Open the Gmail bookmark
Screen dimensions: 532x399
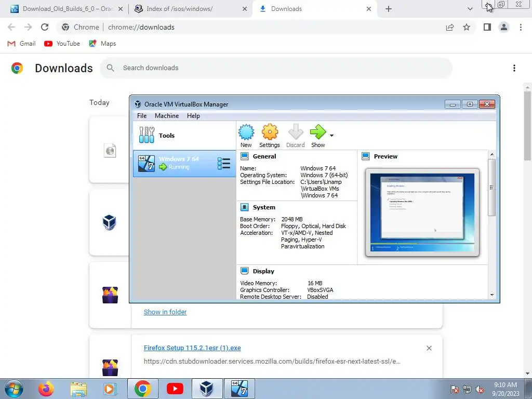coord(21,44)
